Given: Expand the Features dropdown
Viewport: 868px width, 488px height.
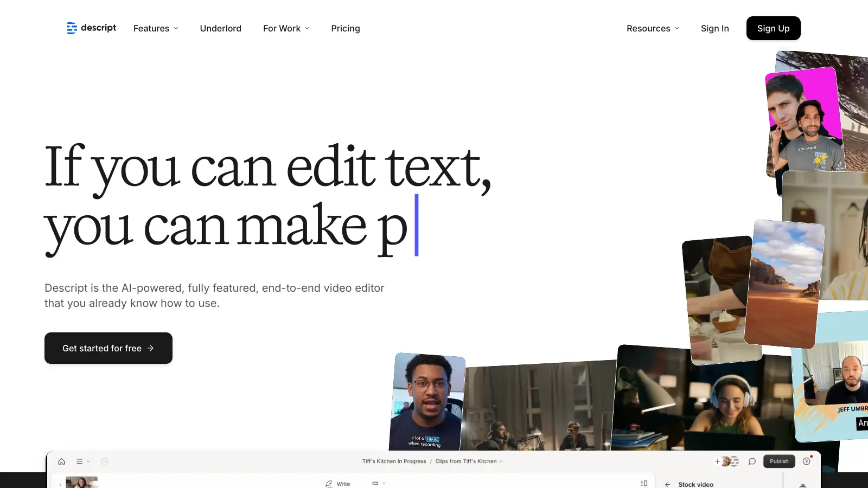Looking at the screenshot, I should (x=156, y=28).
